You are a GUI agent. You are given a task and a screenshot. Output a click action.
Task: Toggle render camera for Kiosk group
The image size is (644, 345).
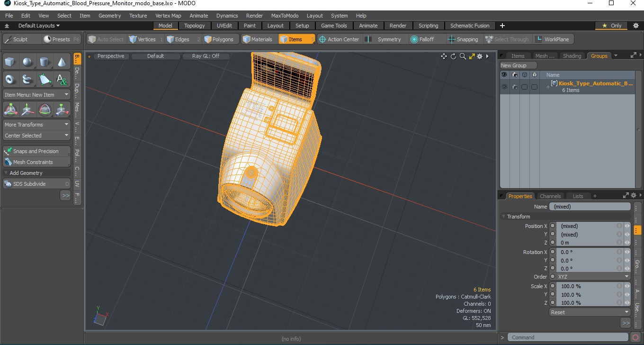click(514, 87)
